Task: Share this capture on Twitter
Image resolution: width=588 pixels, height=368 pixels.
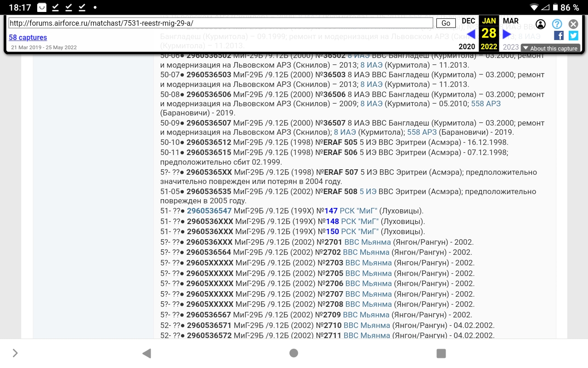Action: coord(573,35)
